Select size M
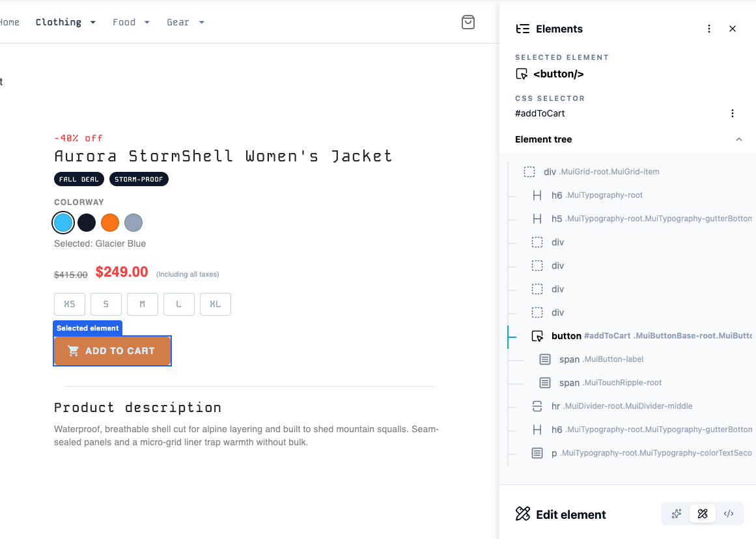The width and height of the screenshot is (756, 539). click(x=143, y=304)
